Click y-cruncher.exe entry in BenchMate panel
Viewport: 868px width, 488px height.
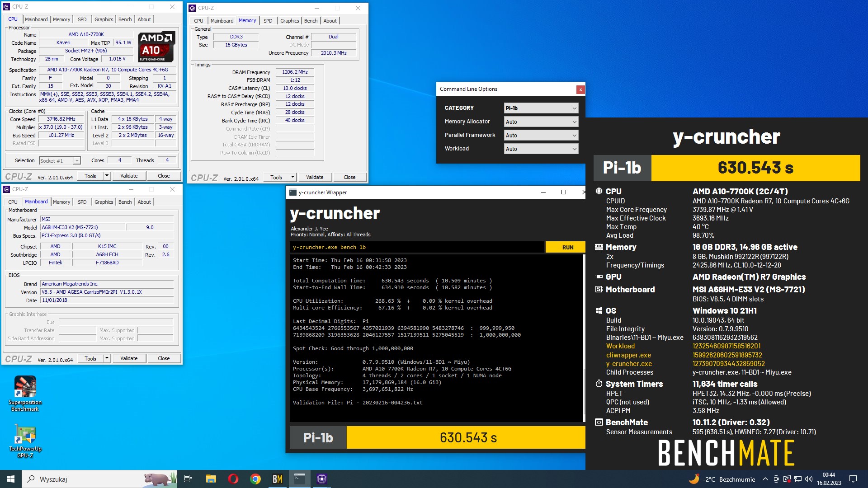(629, 364)
